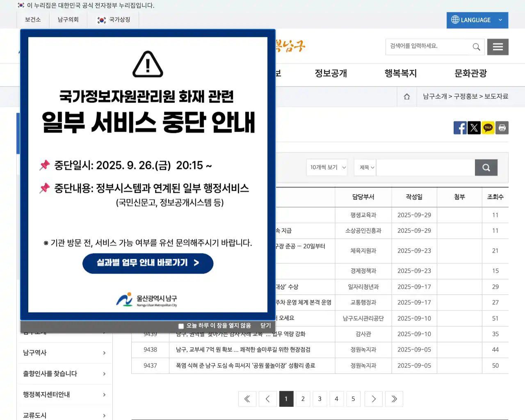
Task: Go to page 2
Action: point(303,399)
